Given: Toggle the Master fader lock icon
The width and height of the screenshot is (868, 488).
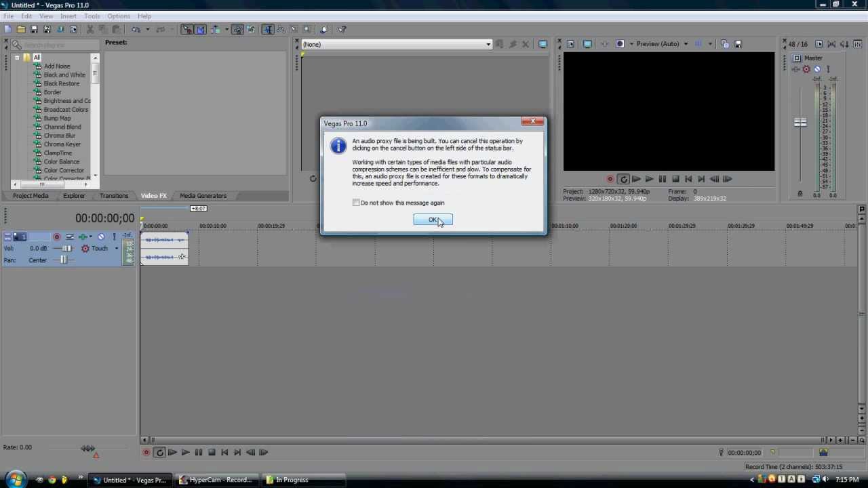Looking at the screenshot, I should pyautogui.click(x=800, y=195).
